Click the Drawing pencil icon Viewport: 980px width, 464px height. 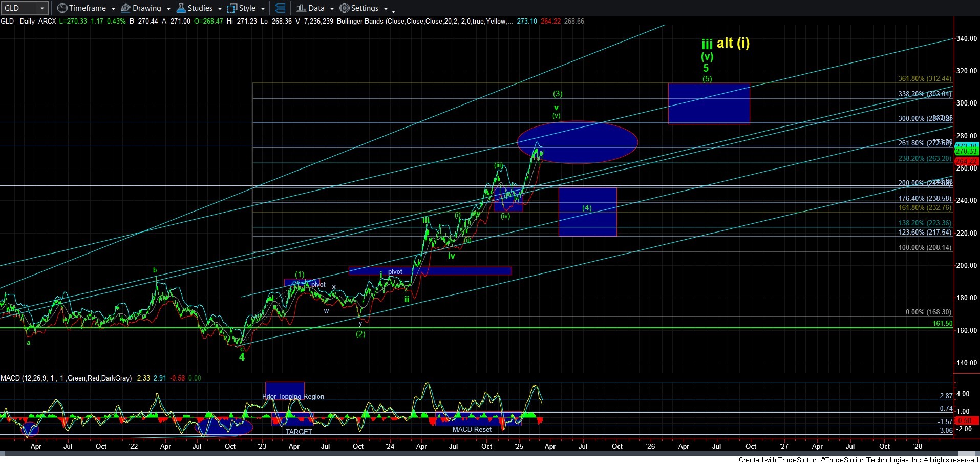point(125,8)
